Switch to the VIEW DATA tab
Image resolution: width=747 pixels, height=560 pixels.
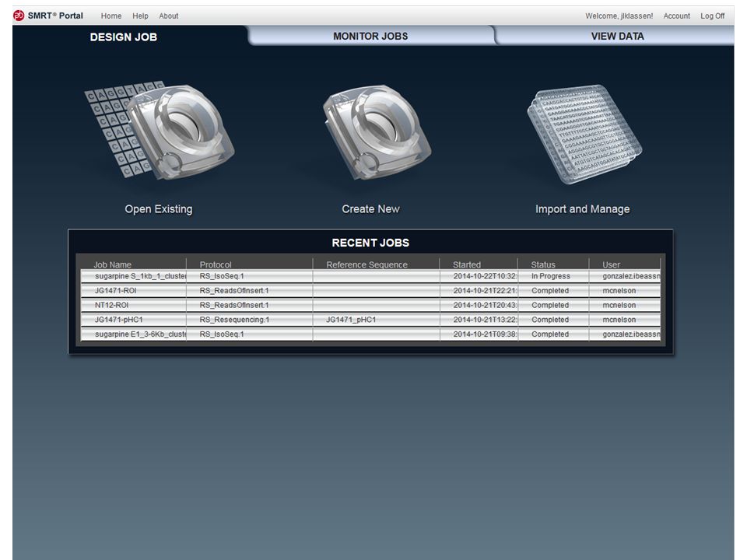click(x=617, y=37)
